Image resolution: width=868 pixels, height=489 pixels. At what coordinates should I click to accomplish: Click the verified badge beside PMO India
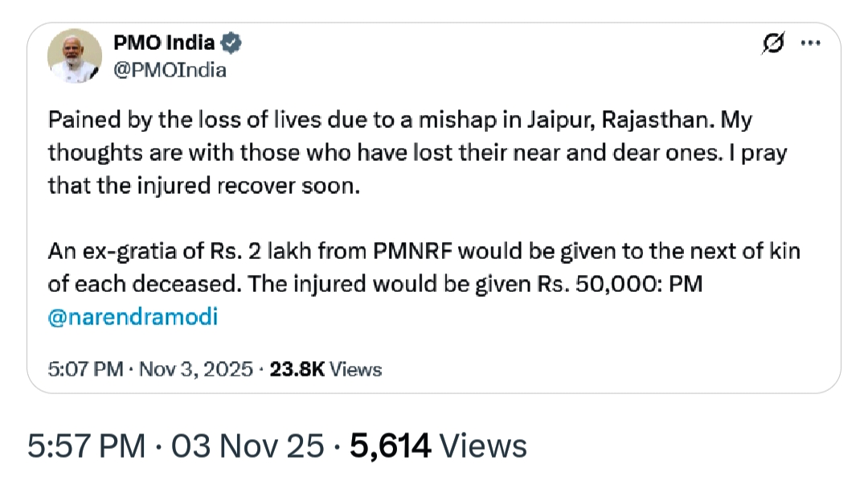232,43
